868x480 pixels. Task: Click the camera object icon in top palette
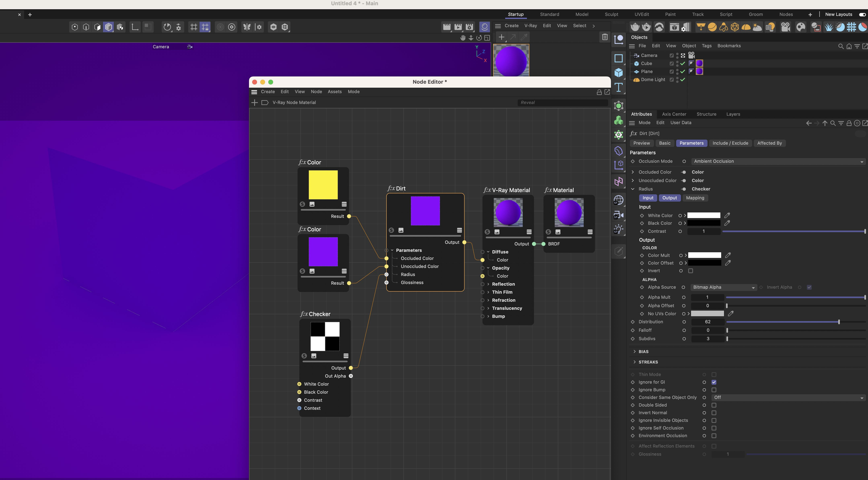click(786, 27)
